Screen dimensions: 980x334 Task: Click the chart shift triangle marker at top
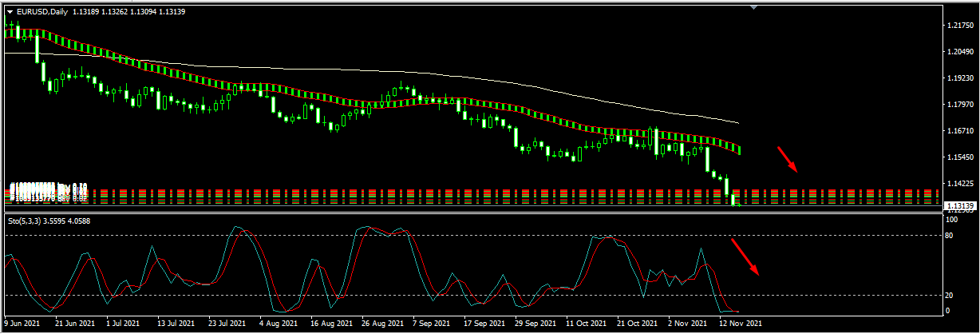click(755, 7)
